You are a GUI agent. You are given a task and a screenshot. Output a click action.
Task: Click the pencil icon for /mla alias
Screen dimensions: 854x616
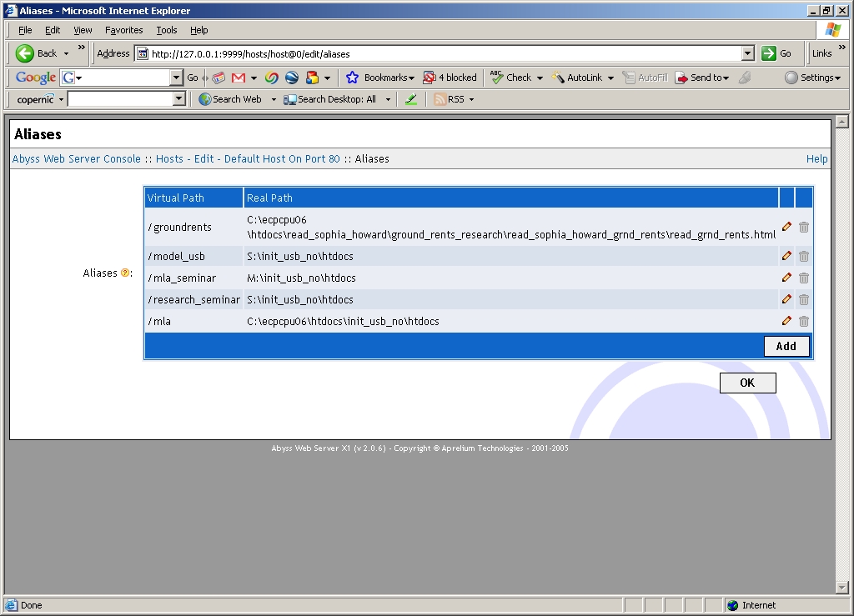pos(786,321)
